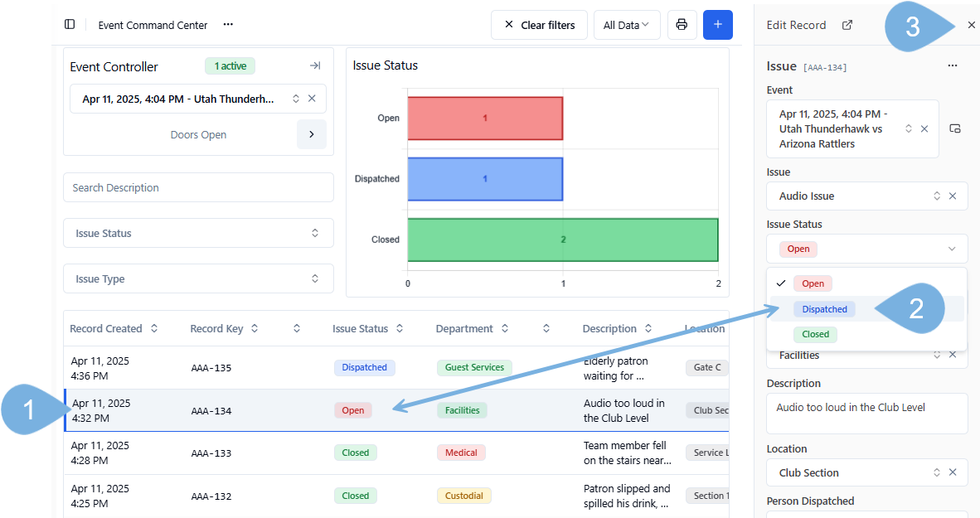Clear the Event field in Edit Record
Image resolution: width=980 pixels, height=518 pixels.
coord(924,128)
